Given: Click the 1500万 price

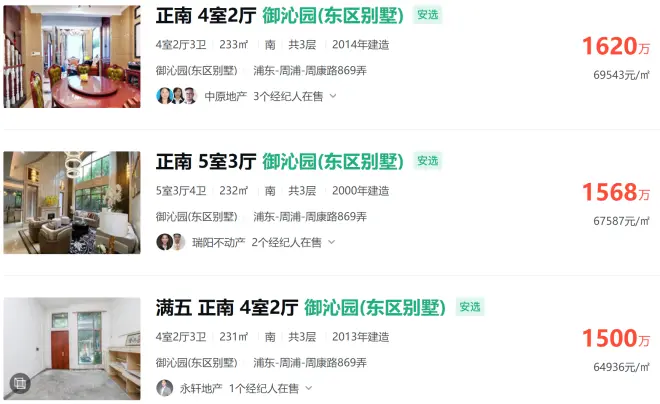Looking at the screenshot, I should (616, 338).
